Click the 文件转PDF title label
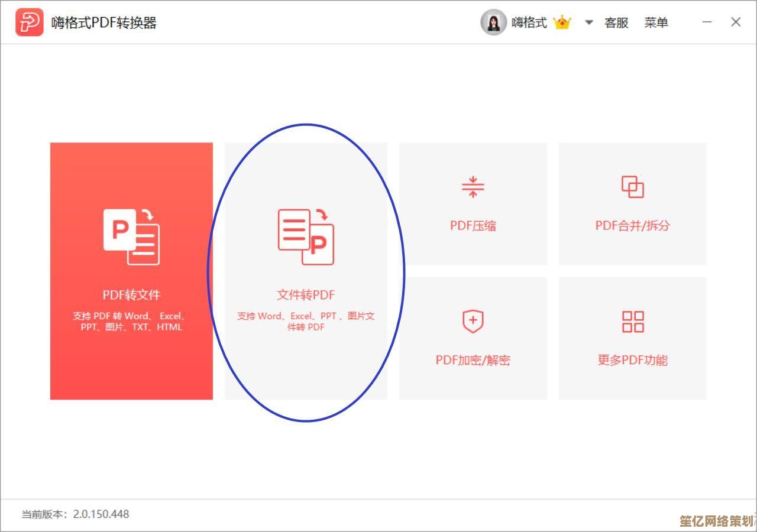 click(306, 294)
